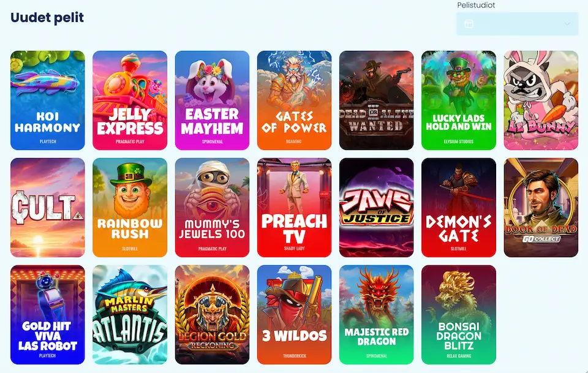Open Gates of Power game
The height and width of the screenshot is (373, 588).
pos(295,100)
